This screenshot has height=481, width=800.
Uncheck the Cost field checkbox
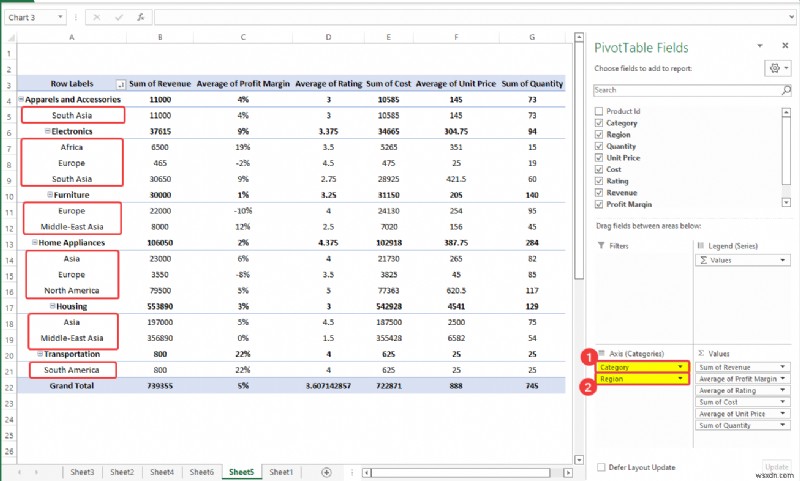click(599, 169)
